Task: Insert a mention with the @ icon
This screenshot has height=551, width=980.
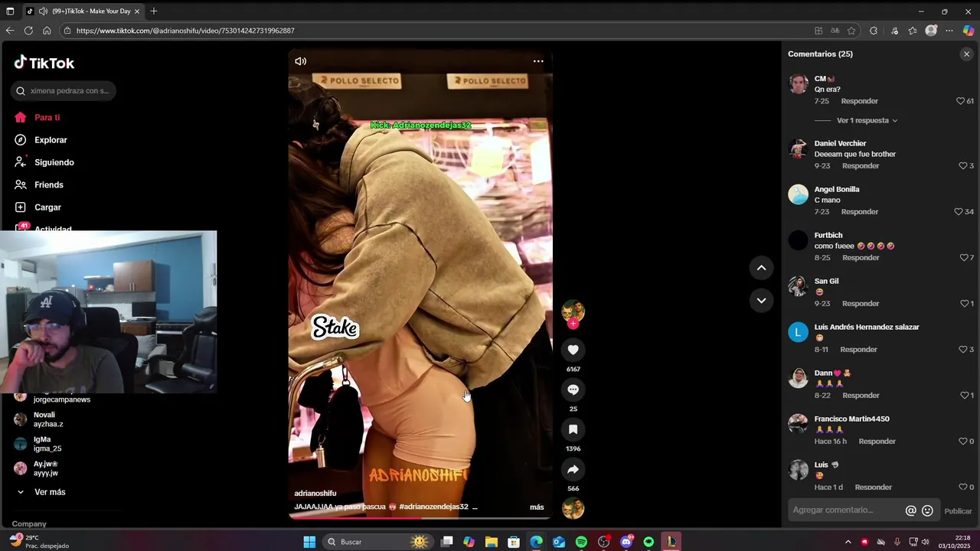Action: (910, 510)
